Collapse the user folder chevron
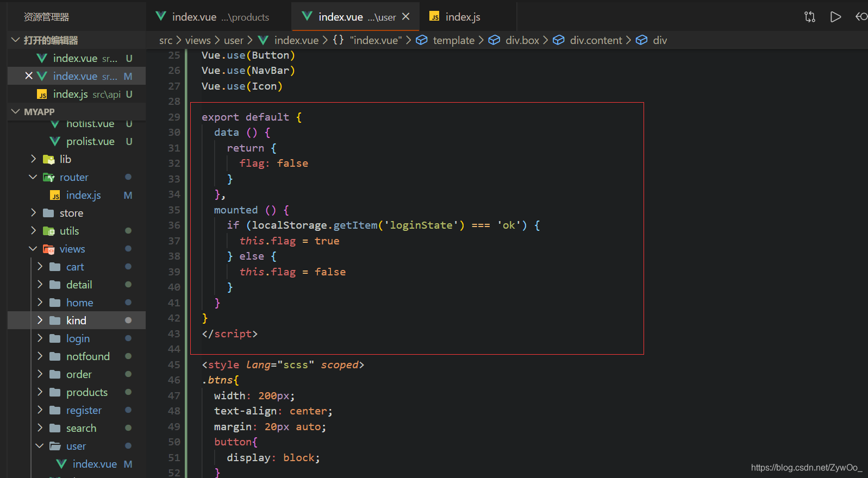Viewport: 868px width, 478px height. click(39, 446)
